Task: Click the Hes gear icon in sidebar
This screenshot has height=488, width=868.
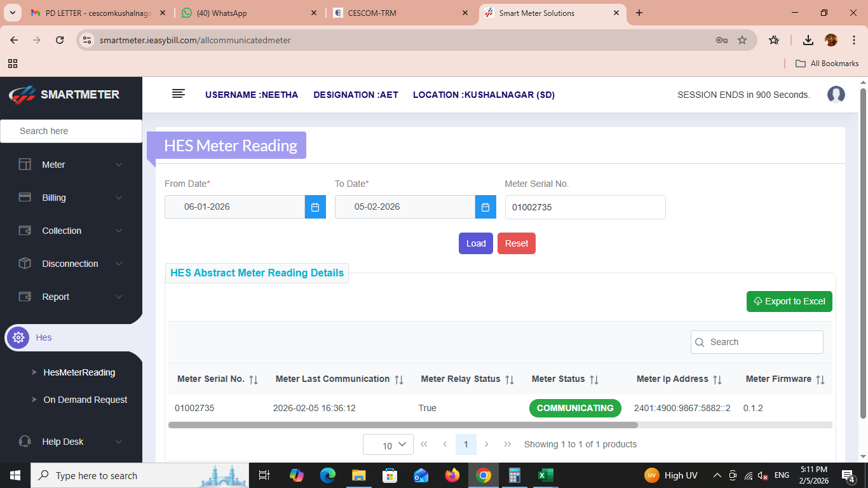Action: click(18, 337)
